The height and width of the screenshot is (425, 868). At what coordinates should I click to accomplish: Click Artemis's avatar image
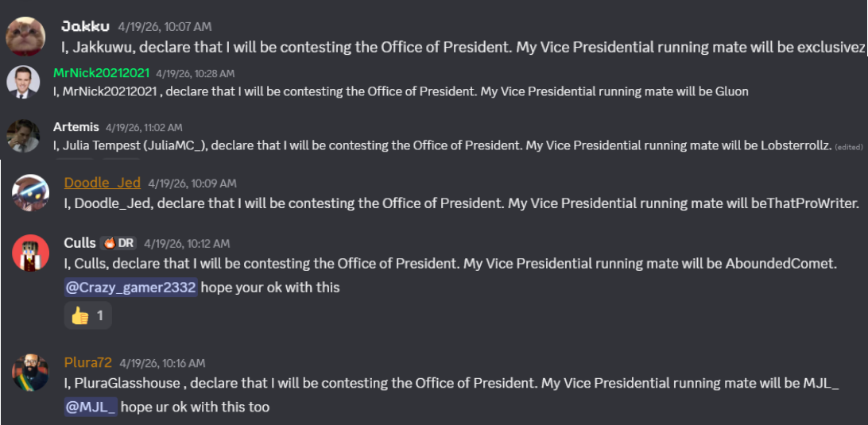pos(23,136)
